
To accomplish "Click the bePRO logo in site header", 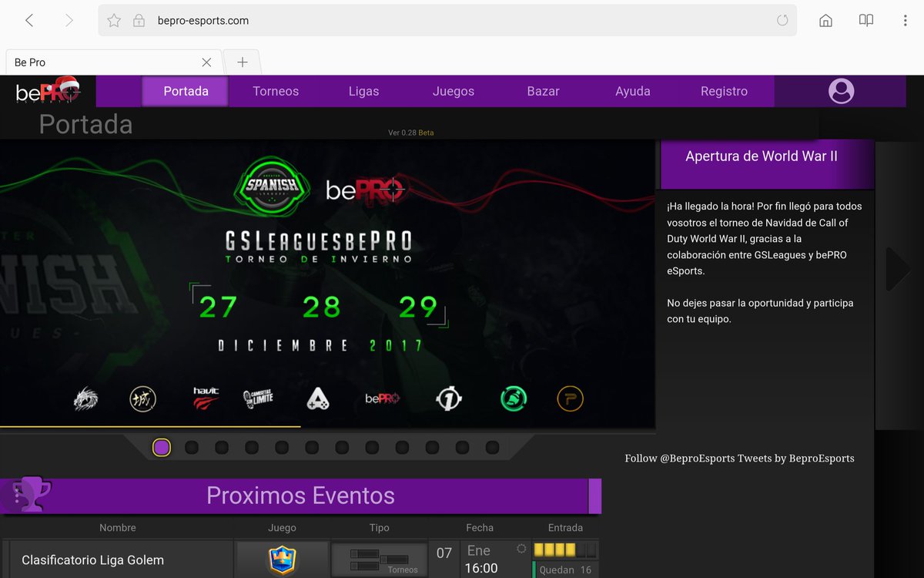I will coord(48,92).
